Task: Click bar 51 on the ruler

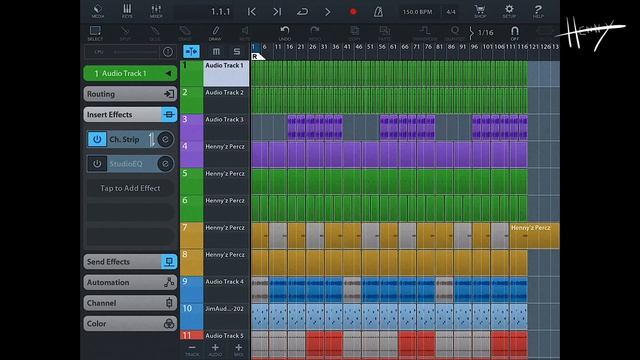Action: (370, 47)
